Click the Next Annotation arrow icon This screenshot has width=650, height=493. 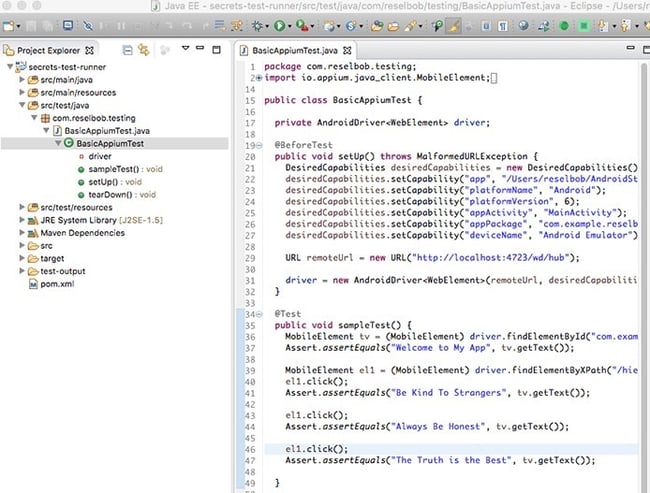pos(603,26)
